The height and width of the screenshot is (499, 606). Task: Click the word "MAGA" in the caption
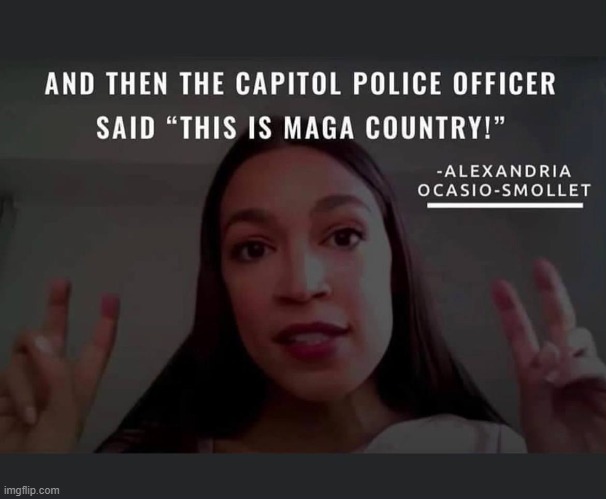click(319, 128)
